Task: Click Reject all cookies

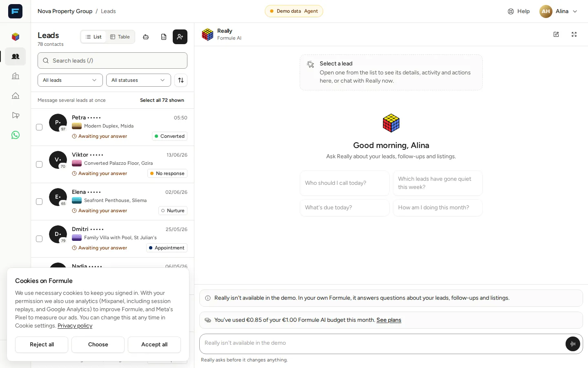Action: [x=42, y=345]
